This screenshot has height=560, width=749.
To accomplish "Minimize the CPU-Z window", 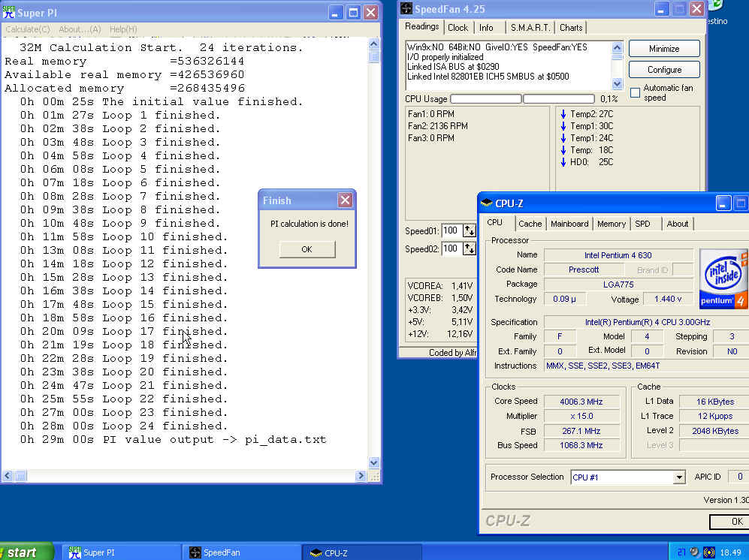I will pyautogui.click(x=723, y=203).
